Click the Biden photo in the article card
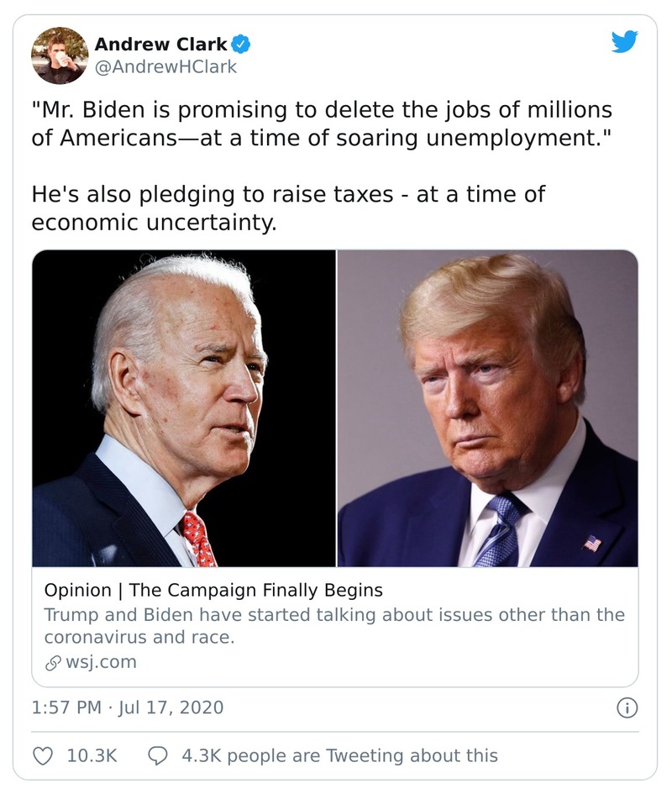Screen dimensions: 672x794 184,408
